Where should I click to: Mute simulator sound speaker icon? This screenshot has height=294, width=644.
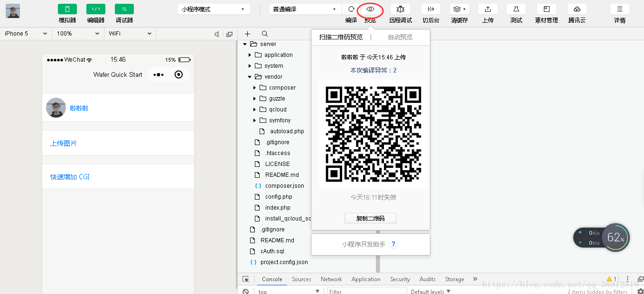tap(217, 34)
